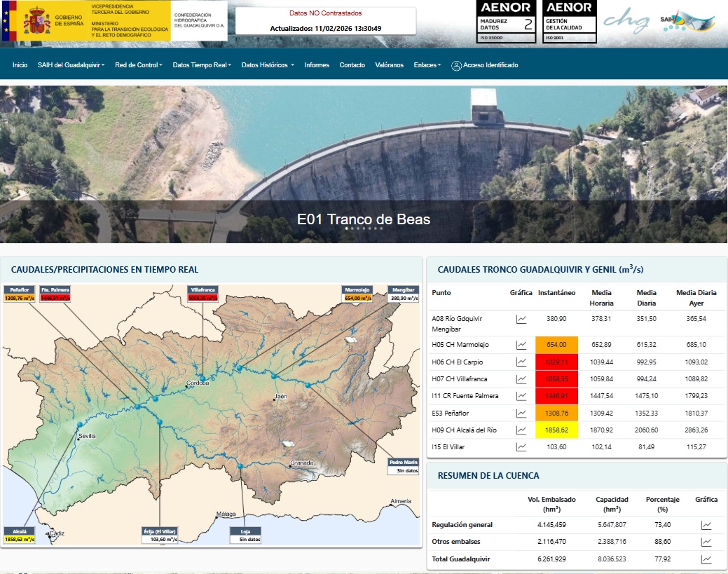Open chart icon for E53 Peñaflor
Screen dimensions: 728x574
click(521, 413)
